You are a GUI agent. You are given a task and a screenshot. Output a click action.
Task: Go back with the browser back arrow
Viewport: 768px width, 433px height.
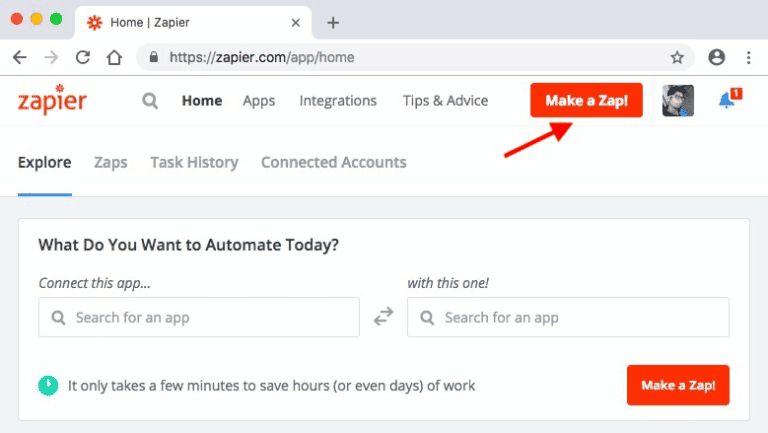20,57
